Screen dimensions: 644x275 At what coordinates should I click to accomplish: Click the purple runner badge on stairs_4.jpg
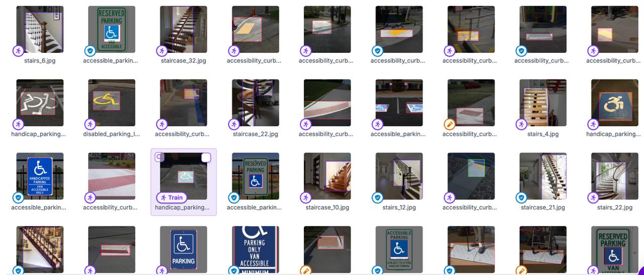(x=522, y=124)
